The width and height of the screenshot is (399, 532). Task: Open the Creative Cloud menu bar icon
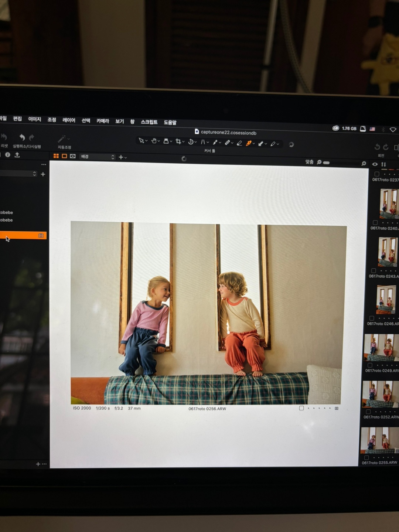335,128
